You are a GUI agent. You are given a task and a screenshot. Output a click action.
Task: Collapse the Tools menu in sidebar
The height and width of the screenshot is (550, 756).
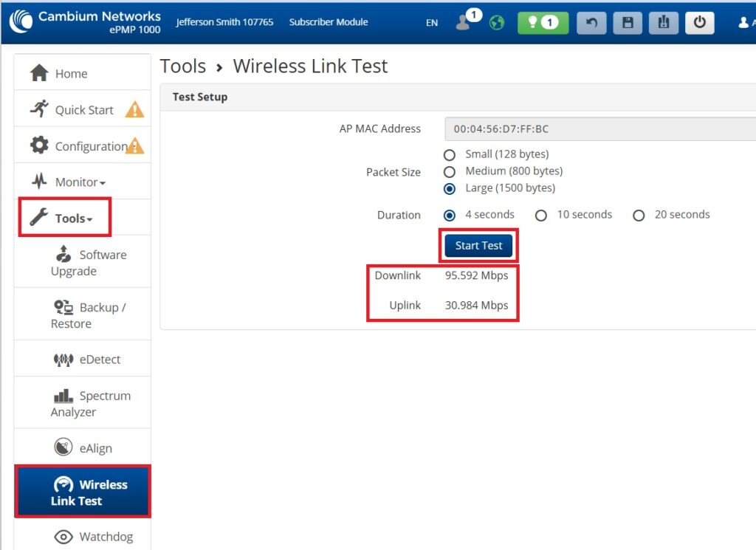click(73, 219)
